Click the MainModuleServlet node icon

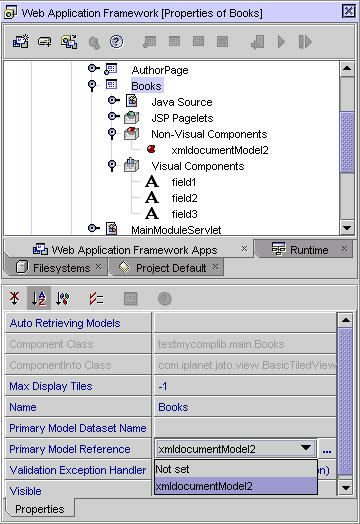click(112, 229)
